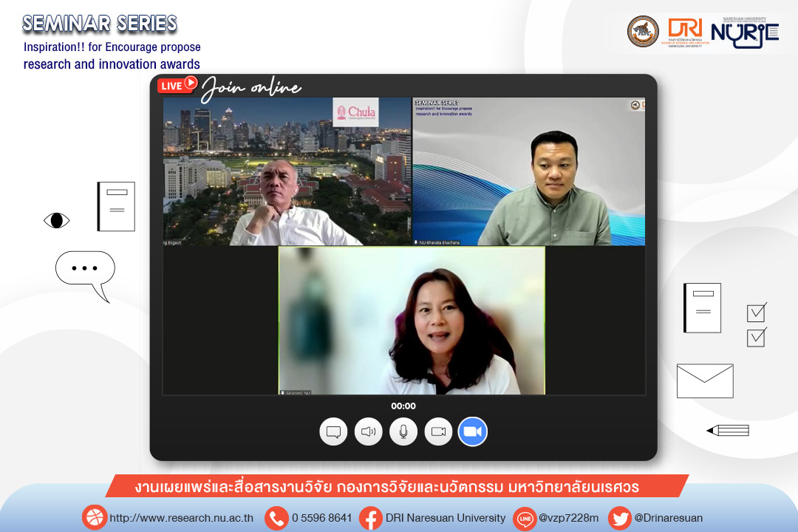Viewport: 798px width, 532px height.
Task: Click the orange globe website icon
Action: click(x=94, y=518)
